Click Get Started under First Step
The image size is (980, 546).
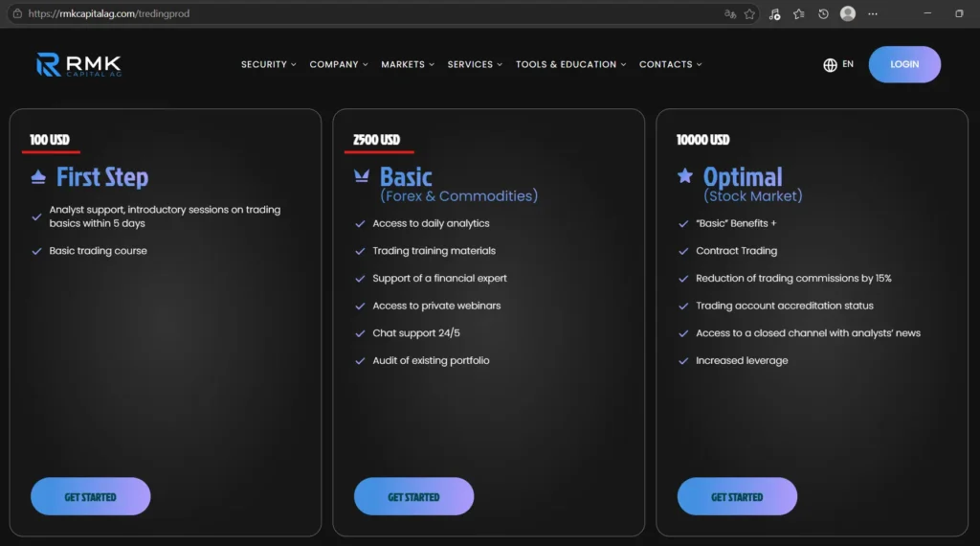click(91, 496)
